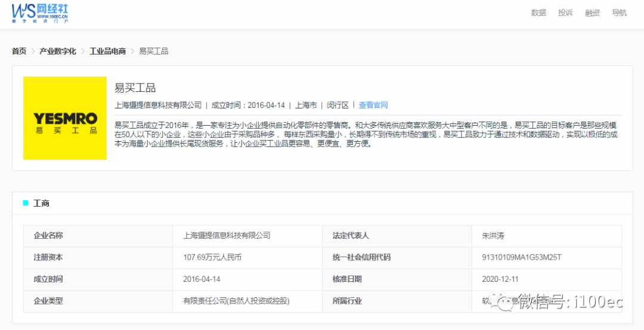The width and height of the screenshot is (644, 330).
Task: Click the 工商 section heading
Action: click(x=41, y=203)
